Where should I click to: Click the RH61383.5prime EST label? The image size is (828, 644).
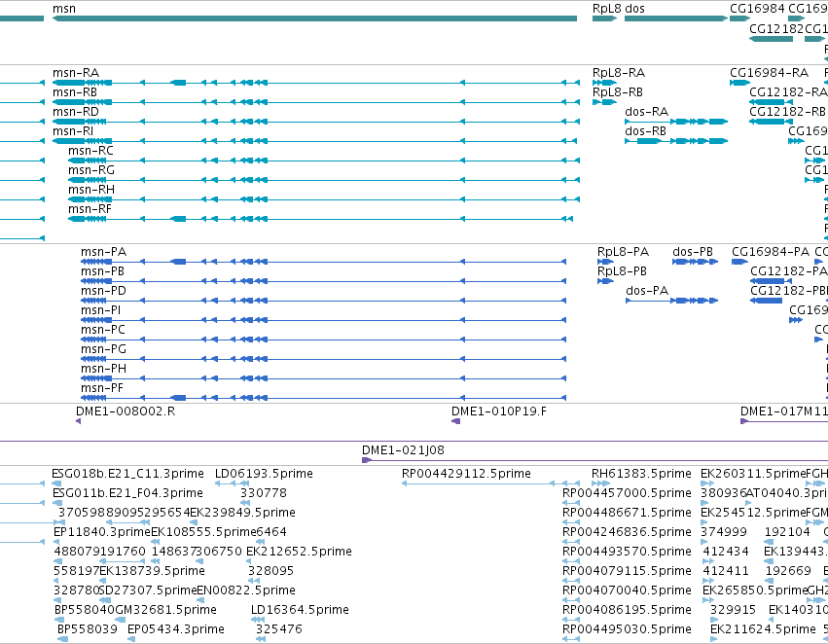[641, 474]
